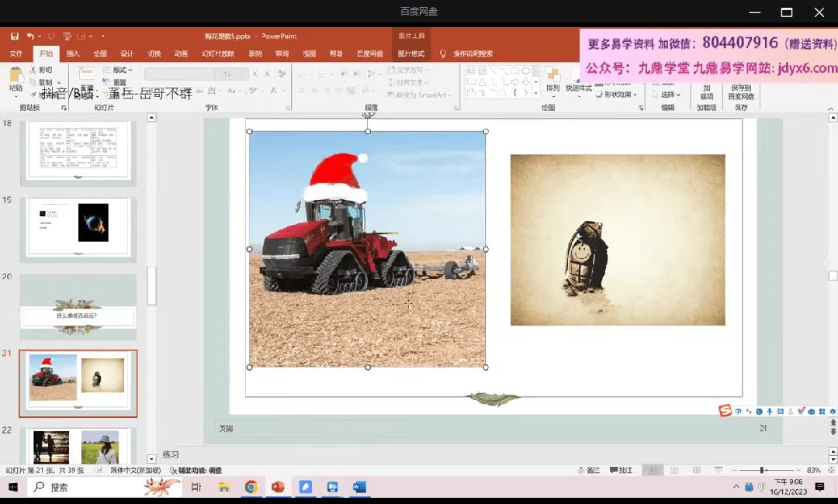Click Save to Baidu Netdisk button
Viewport: 838px width, 504px height.
click(742, 92)
